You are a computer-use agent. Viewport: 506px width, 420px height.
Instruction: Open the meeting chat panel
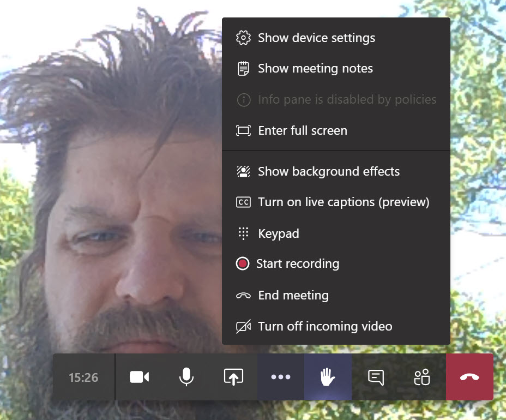pyautogui.click(x=375, y=377)
